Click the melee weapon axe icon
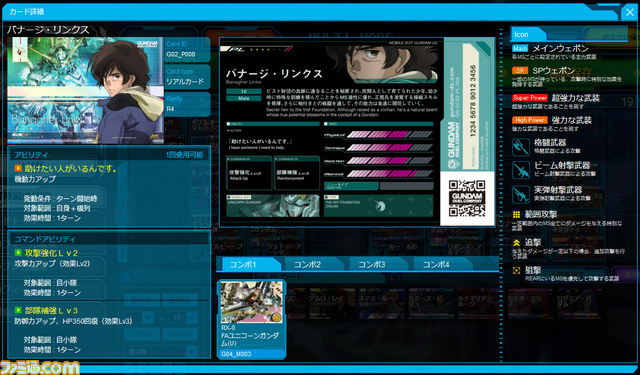The height and width of the screenshot is (375, 640). 521,147
